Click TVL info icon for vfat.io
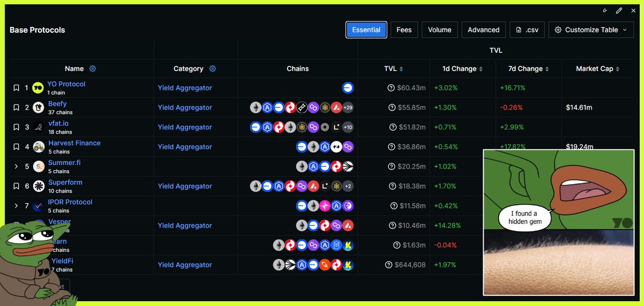 (393, 127)
